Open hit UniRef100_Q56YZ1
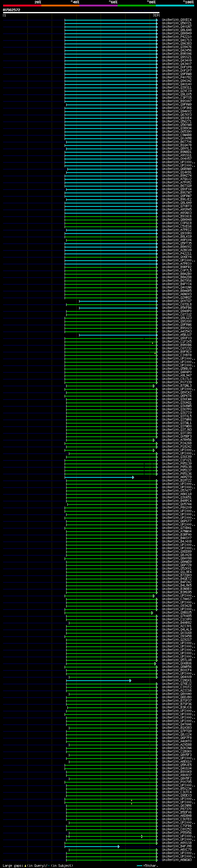 pos(177,23)
